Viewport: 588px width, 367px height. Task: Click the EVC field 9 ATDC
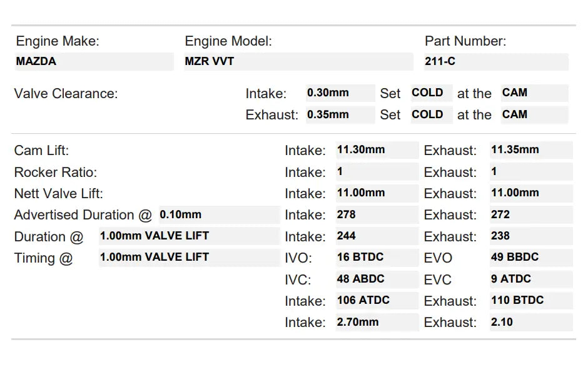[x=530, y=279]
